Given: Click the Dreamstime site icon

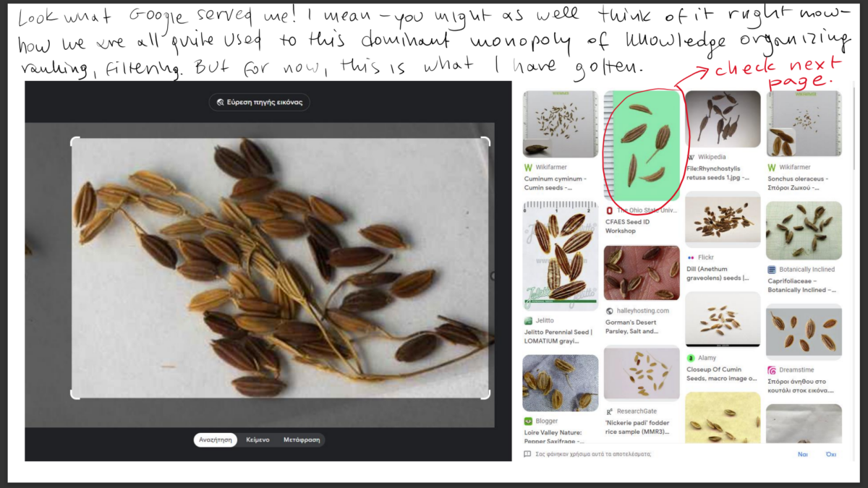Looking at the screenshot, I should pyautogui.click(x=772, y=370).
